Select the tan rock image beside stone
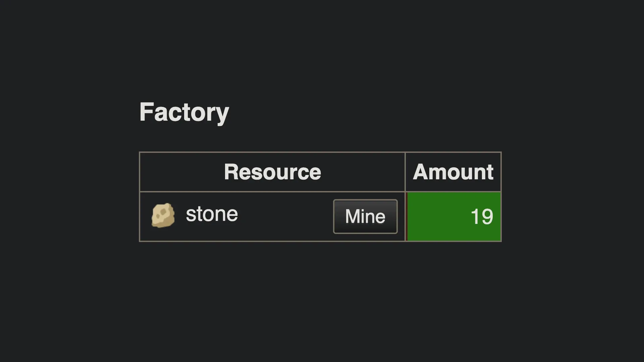The height and width of the screenshot is (362, 644). point(163,216)
